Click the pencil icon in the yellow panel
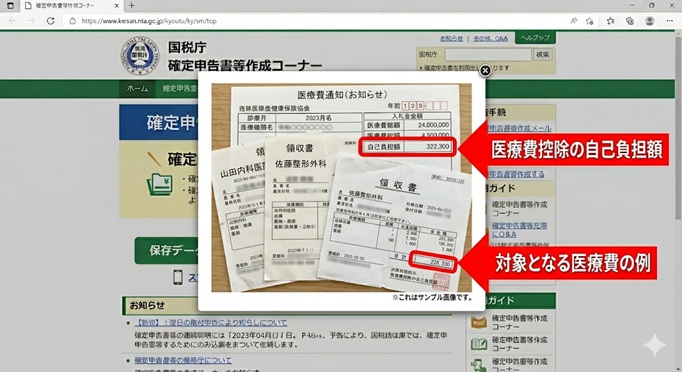682x372 pixels. (x=154, y=159)
